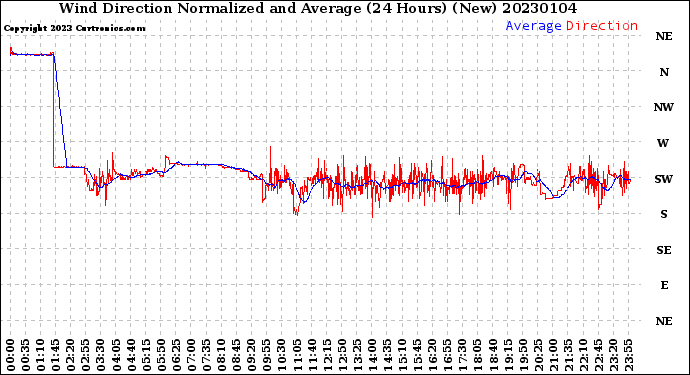Viewport: 690px width, 375px height.
Task: Click the 20:25 time label
Action: point(538,355)
